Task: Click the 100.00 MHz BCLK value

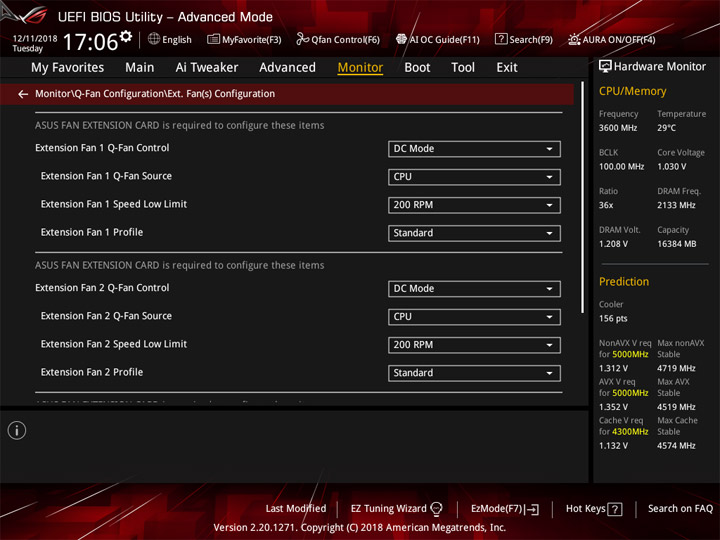Action: click(x=621, y=167)
